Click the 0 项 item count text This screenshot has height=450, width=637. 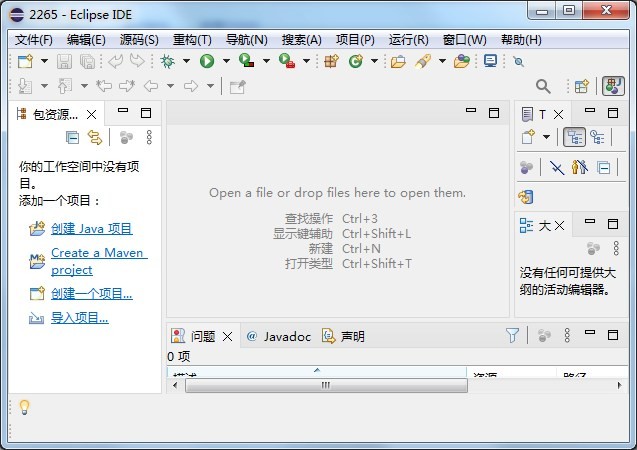tap(178, 356)
